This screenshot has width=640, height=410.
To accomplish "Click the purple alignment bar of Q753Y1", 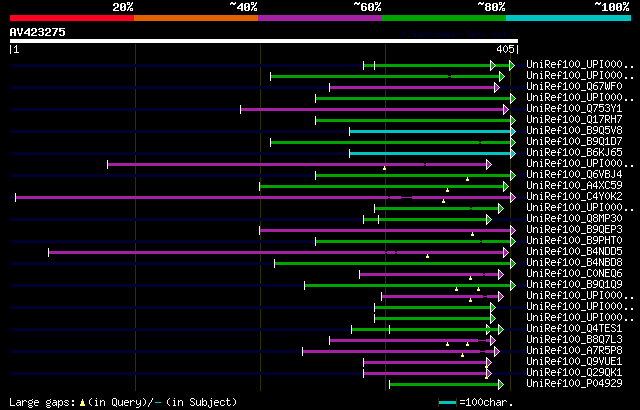I will tap(372, 109).
